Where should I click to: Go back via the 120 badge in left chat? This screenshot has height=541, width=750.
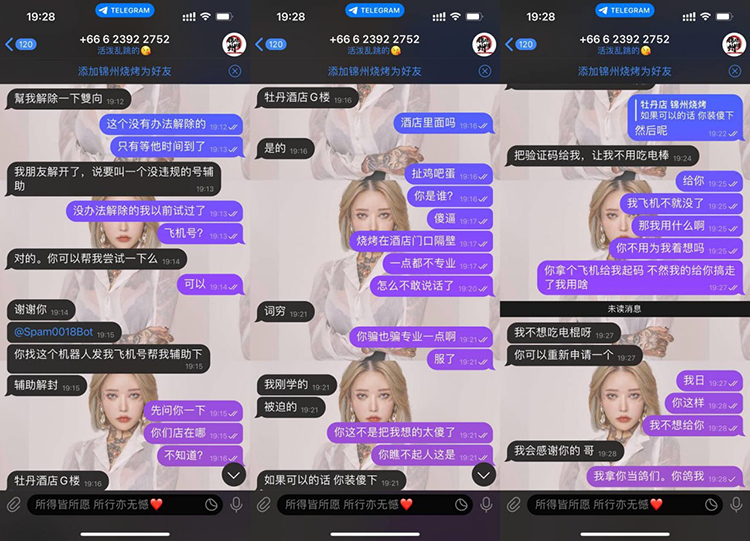(20, 45)
